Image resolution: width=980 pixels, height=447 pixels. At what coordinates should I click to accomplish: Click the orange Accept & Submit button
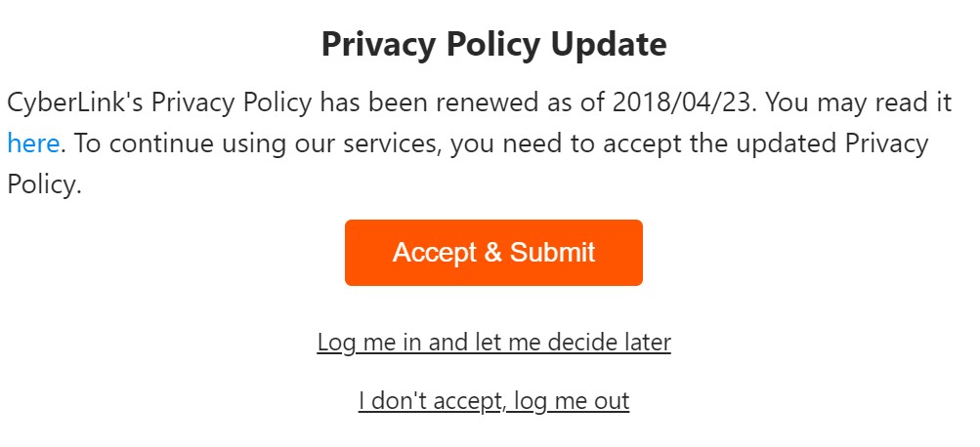493,253
